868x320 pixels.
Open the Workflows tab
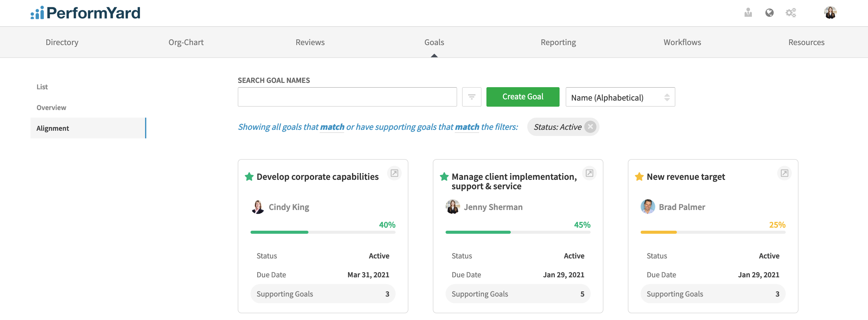pos(682,42)
